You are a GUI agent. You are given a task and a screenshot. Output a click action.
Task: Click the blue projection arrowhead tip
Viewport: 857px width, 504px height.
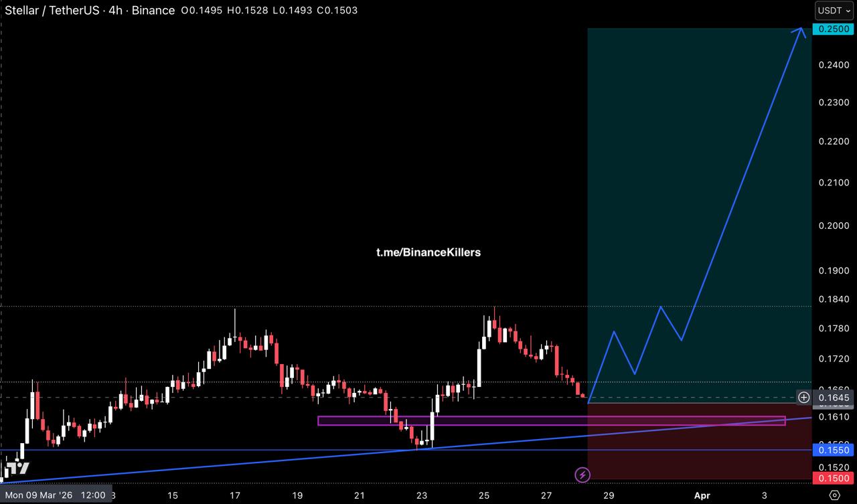click(x=803, y=29)
